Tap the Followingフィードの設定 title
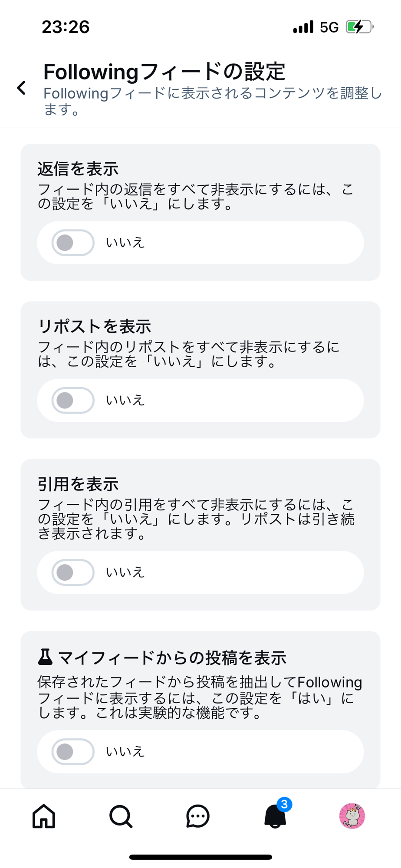 click(164, 72)
